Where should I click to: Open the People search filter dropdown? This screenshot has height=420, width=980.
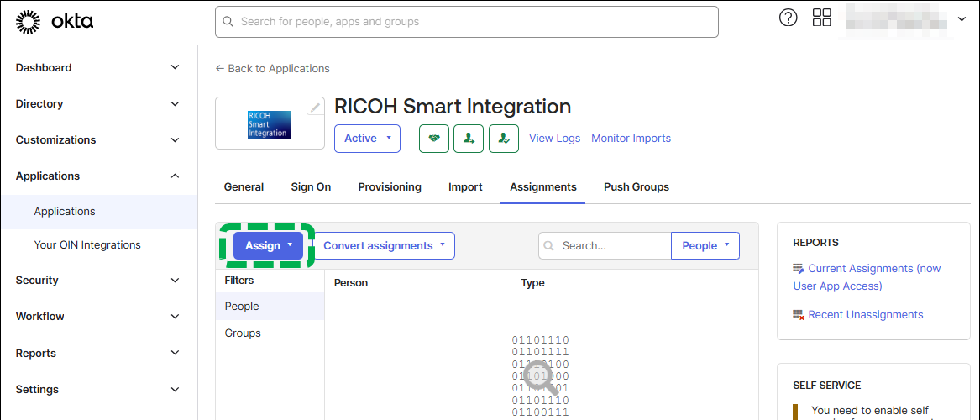click(705, 245)
